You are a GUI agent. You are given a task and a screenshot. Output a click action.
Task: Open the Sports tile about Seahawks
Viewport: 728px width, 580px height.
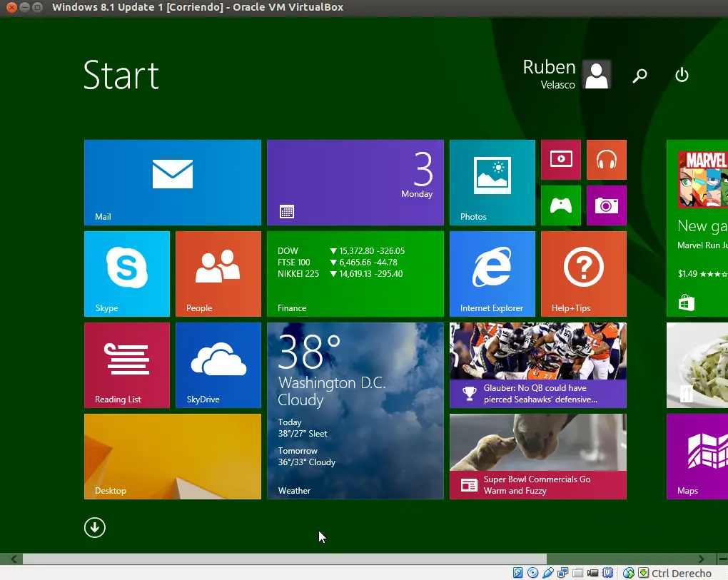pos(537,365)
